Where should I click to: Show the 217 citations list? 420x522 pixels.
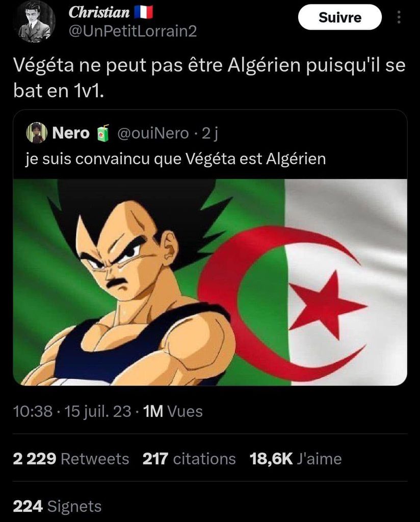(x=189, y=459)
